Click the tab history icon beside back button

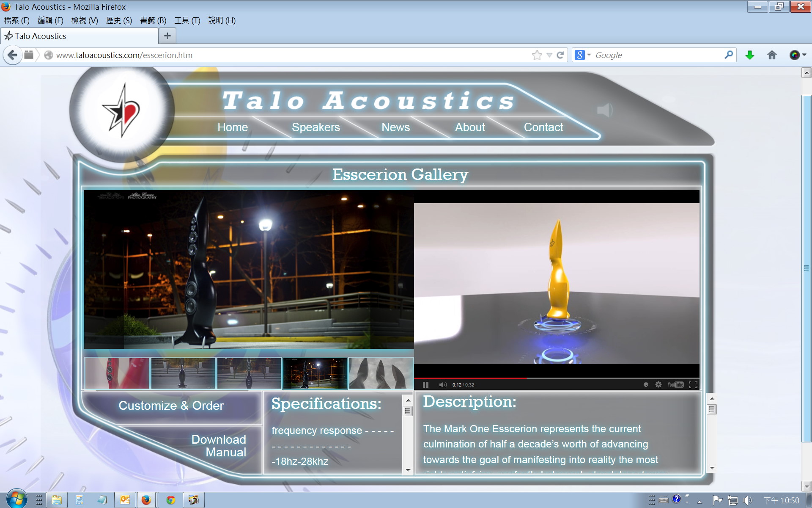(29, 55)
